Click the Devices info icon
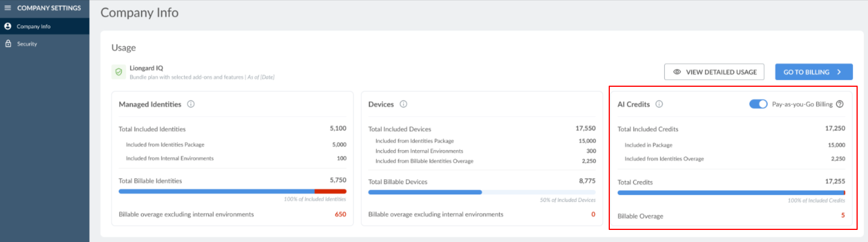The height and width of the screenshot is (242, 868). [403, 104]
